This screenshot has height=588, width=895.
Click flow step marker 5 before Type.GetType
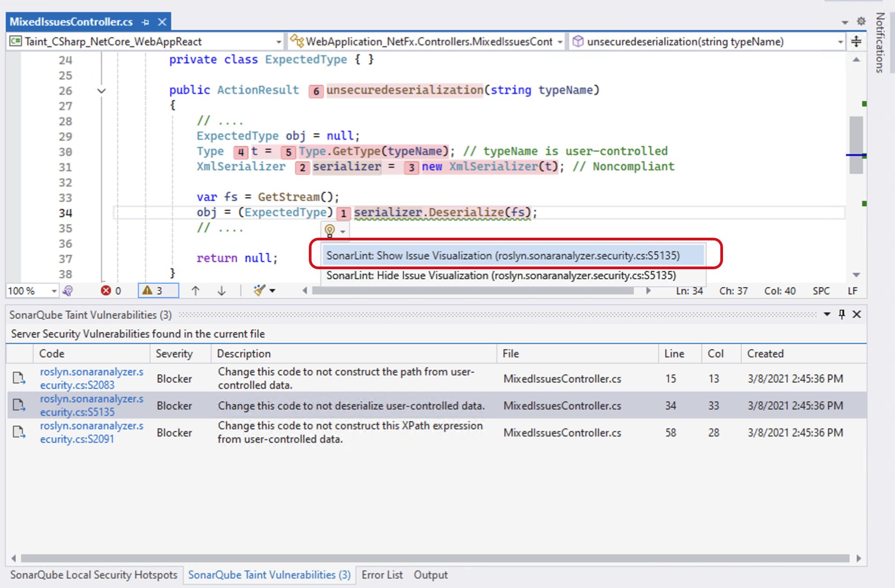pos(288,153)
